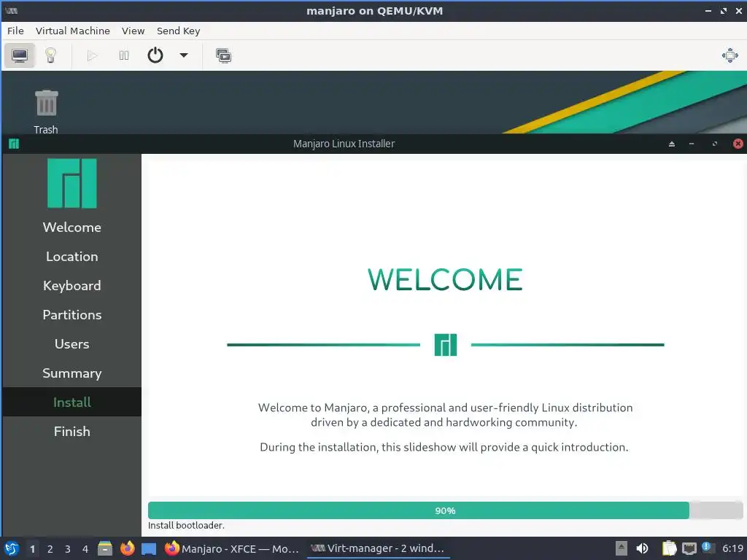Show virtual hardware details lightbulb
This screenshot has height=560, width=747.
(50, 55)
